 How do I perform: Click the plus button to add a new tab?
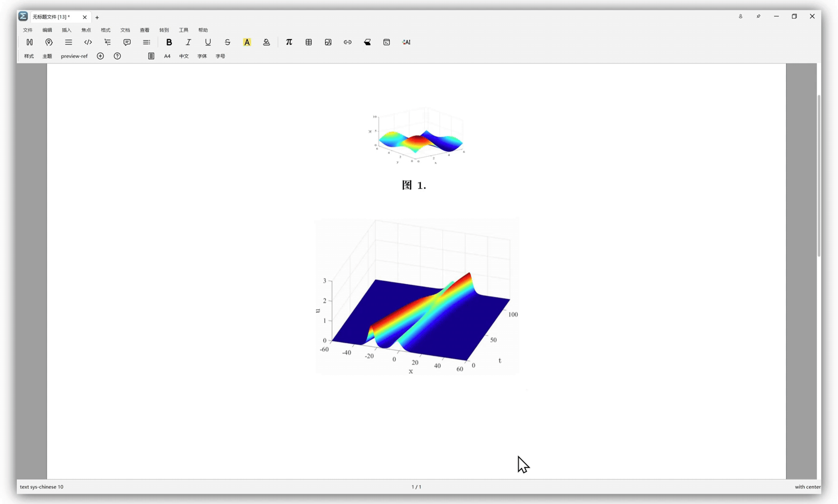tap(97, 17)
